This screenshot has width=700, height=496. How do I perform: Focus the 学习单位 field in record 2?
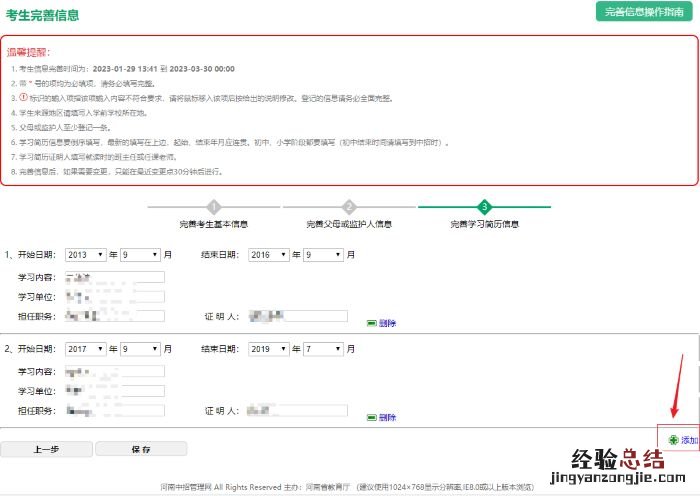point(114,391)
